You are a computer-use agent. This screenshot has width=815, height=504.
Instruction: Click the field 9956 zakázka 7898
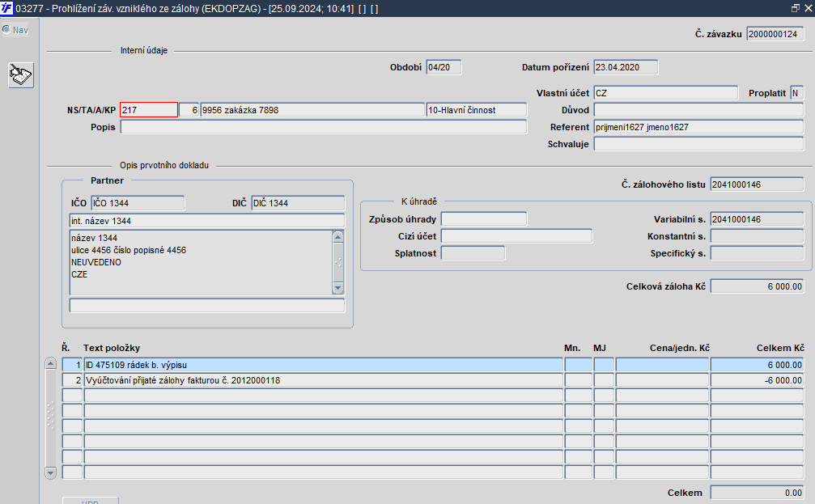pos(313,110)
